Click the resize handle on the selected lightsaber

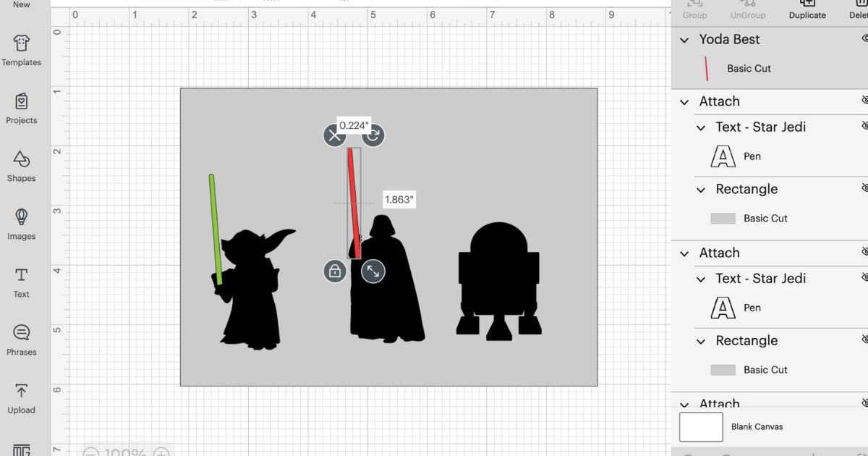click(x=373, y=271)
